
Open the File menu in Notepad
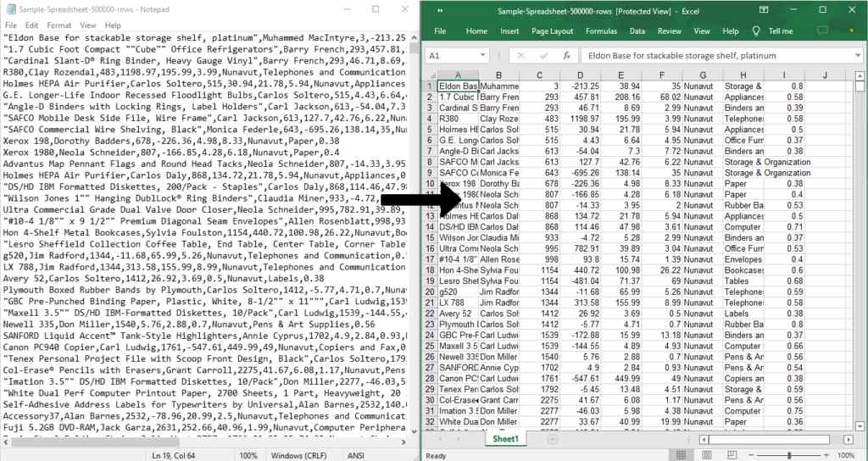[x=11, y=25]
